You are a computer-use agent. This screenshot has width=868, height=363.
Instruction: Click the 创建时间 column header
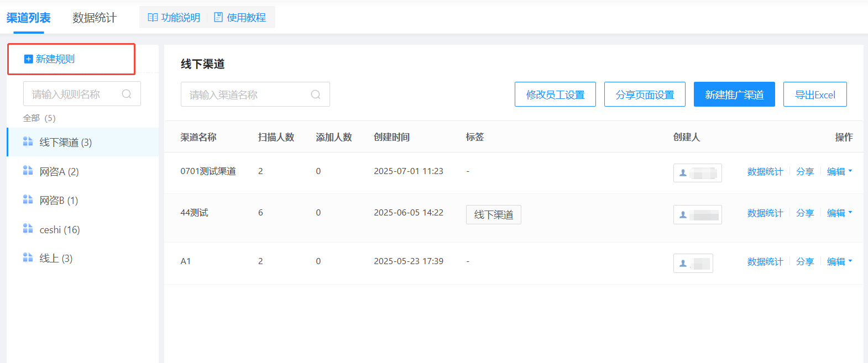[x=392, y=137]
